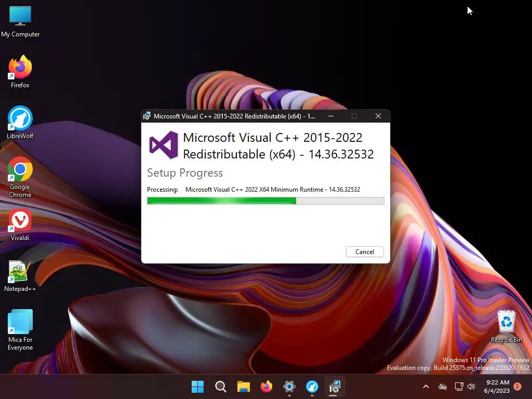Open taskbar Search
This screenshot has height=399, width=532.
point(220,387)
